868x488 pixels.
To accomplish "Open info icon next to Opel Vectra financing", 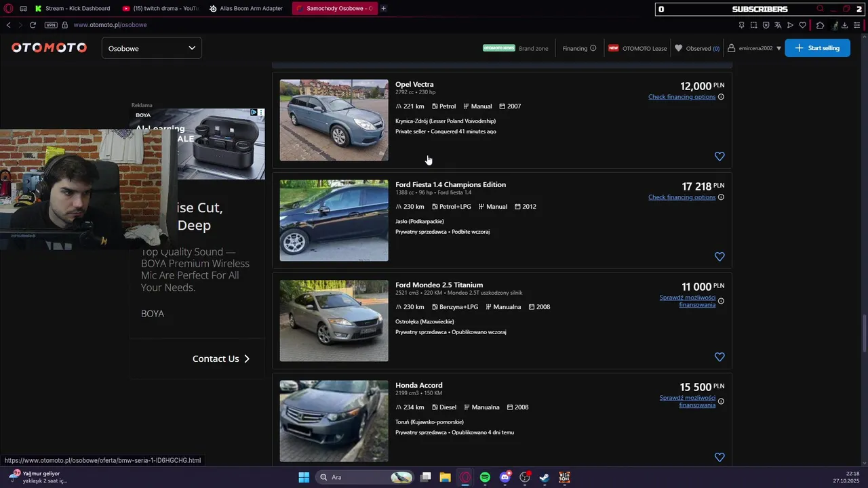I will (x=721, y=97).
